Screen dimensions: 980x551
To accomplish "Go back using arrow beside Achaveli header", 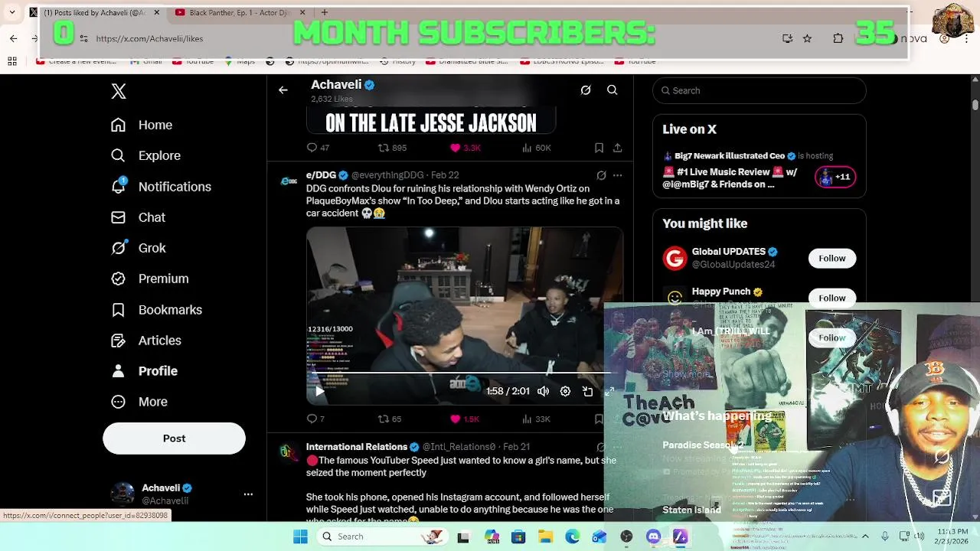I will pyautogui.click(x=283, y=90).
